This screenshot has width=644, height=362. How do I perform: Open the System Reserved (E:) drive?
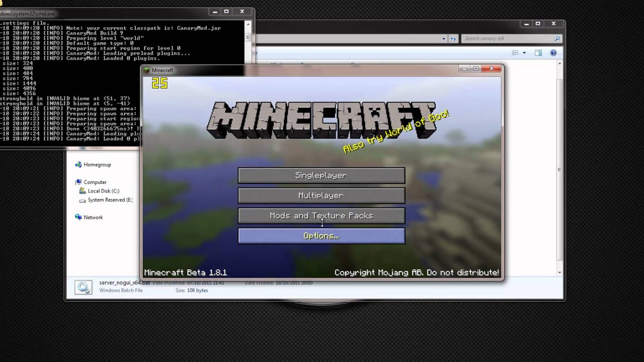coord(110,200)
